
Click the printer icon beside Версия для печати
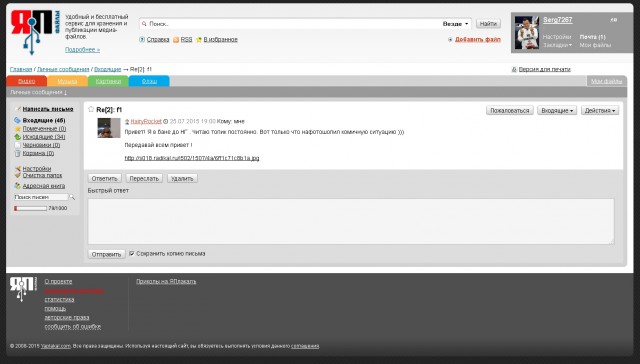[514, 69]
